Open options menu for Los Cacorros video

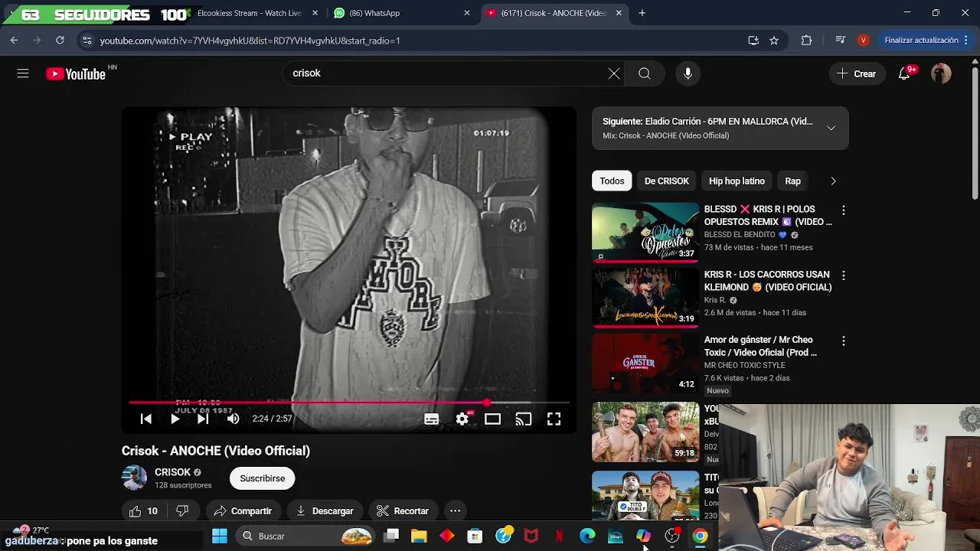pyautogui.click(x=844, y=275)
